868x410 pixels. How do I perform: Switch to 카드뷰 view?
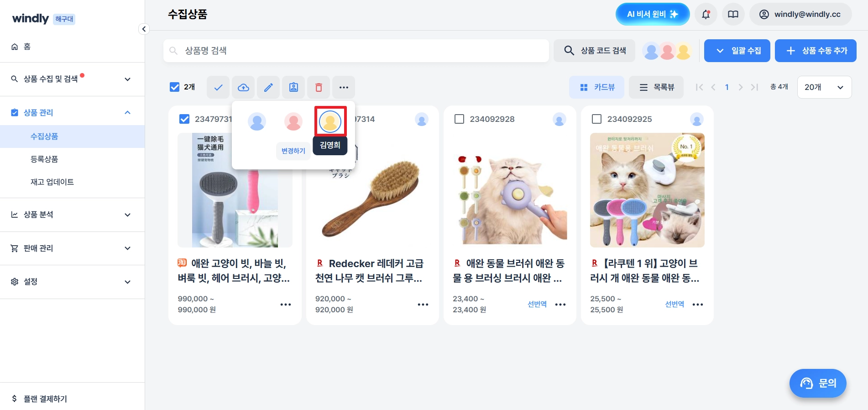tap(597, 87)
